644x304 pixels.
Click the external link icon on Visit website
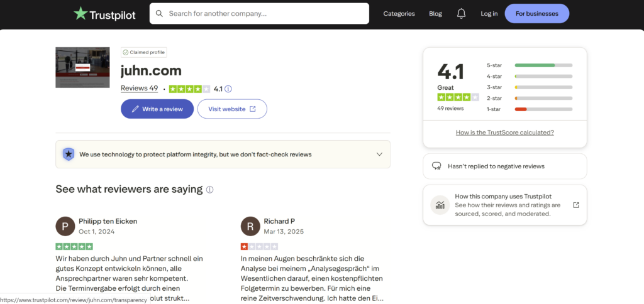click(253, 109)
